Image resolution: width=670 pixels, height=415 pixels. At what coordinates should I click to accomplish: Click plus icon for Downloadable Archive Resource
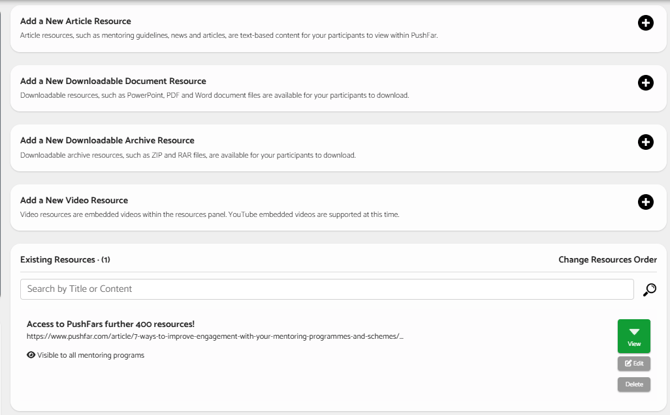645,142
